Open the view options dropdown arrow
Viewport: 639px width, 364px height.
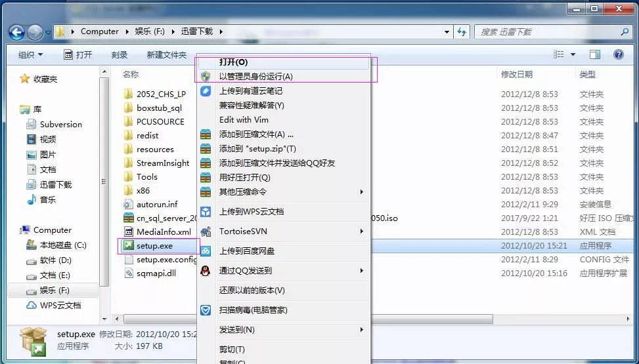tap(573, 54)
